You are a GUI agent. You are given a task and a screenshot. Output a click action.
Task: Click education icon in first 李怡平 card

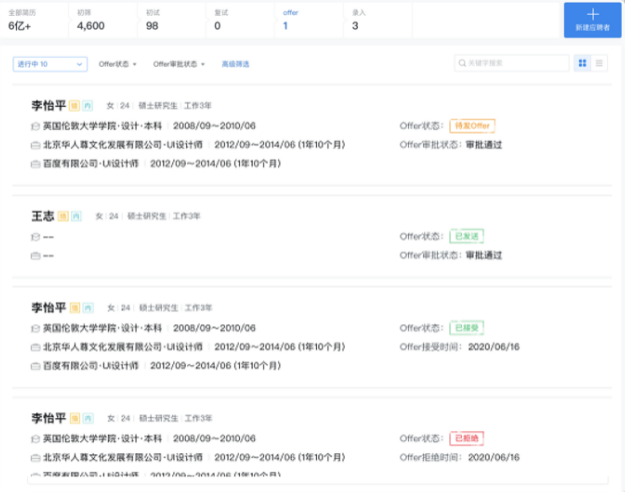coord(36,126)
